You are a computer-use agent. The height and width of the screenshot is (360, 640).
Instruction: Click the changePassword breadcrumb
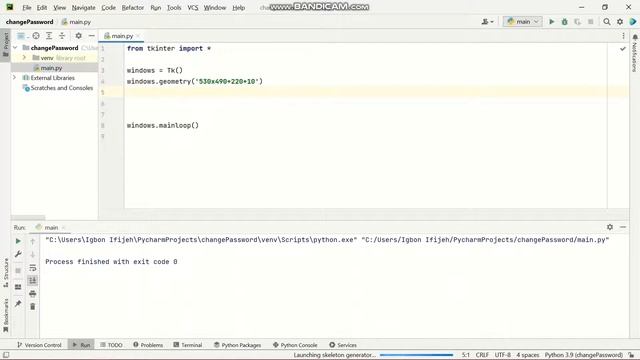click(29, 22)
